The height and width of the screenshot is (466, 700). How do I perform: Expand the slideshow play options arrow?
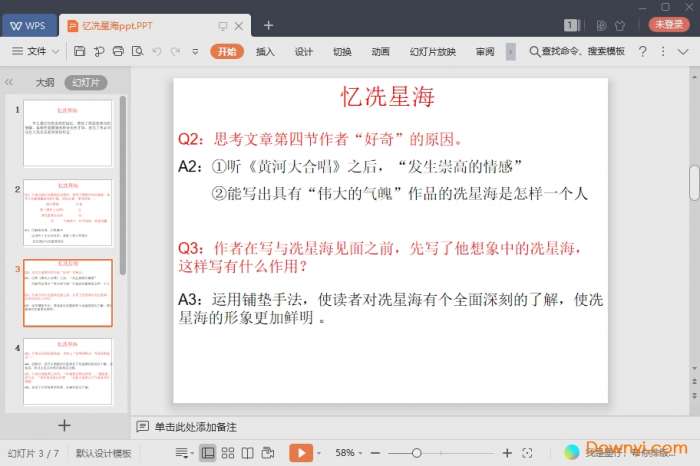319,453
